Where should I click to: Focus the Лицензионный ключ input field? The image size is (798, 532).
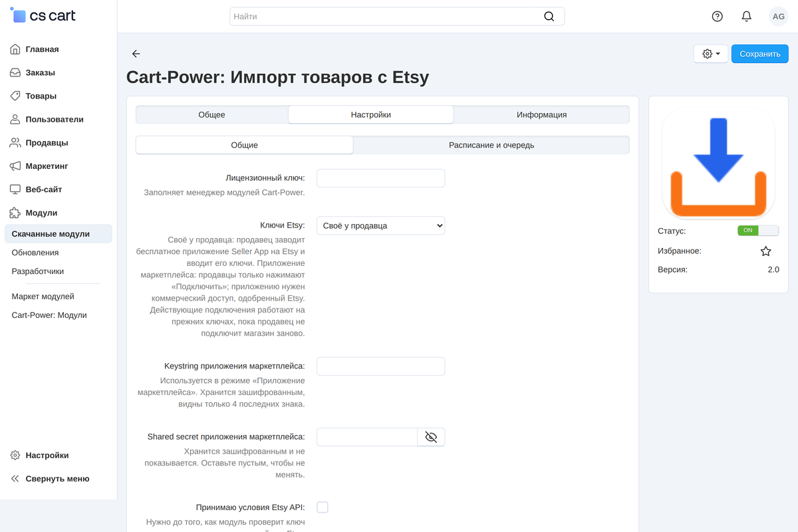(x=380, y=178)
